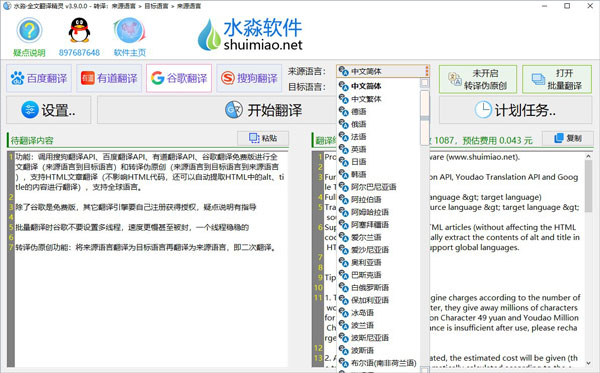Select 阿塞拜疆语 from the language list
The image size is (600, 373).
click(378, 225)
